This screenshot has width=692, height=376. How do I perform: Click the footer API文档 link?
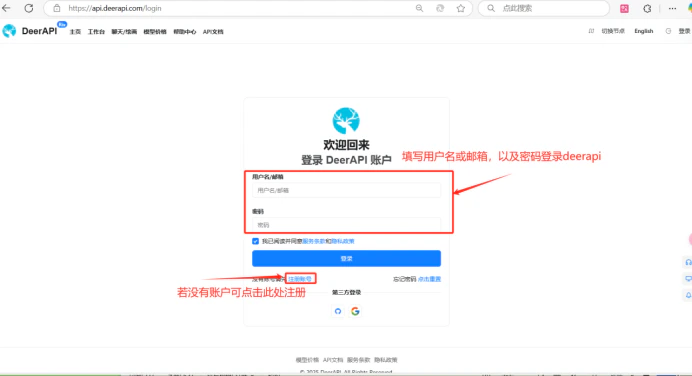click(x=333, y=360)
